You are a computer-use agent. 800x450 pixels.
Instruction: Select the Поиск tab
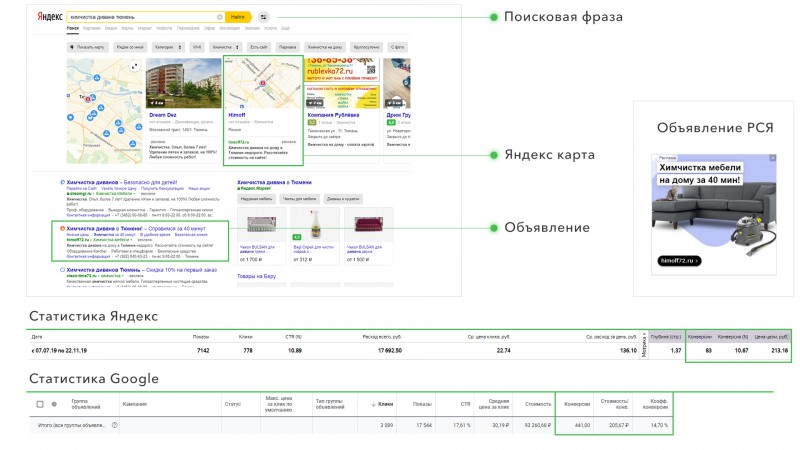pos(73,28)
